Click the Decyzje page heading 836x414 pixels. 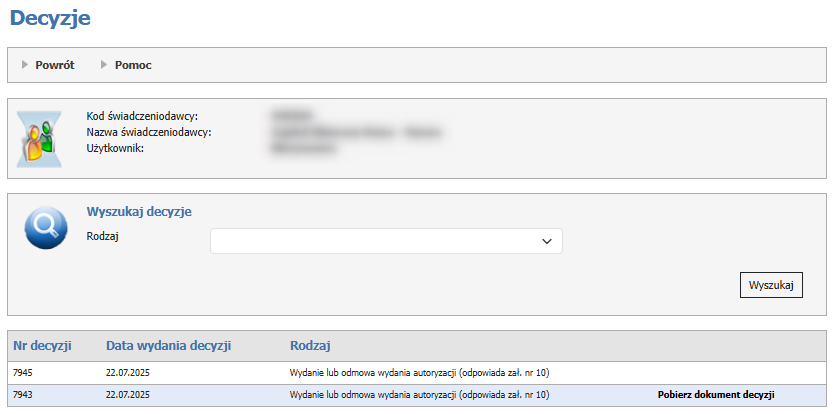pyautogui.click(x=52, y=17)
